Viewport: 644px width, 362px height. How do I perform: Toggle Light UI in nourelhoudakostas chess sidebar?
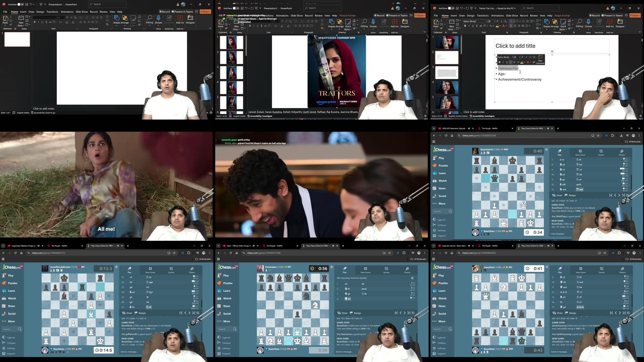click(8, 338)
